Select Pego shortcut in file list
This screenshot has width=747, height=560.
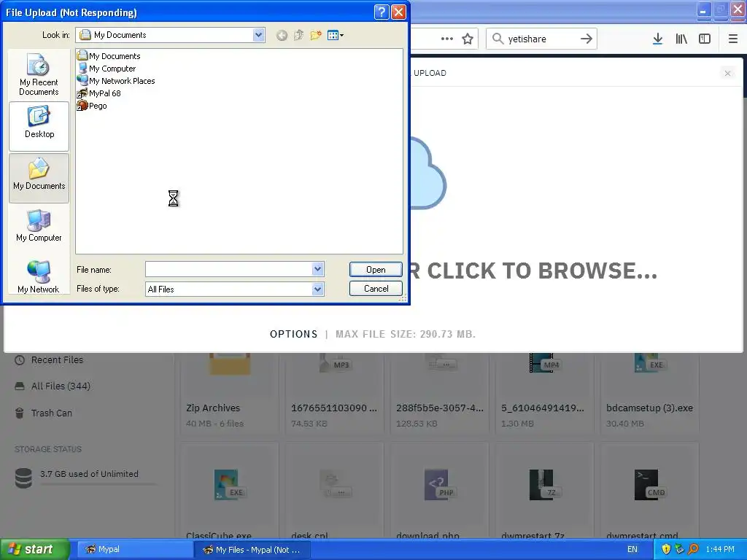click(92, 106)
